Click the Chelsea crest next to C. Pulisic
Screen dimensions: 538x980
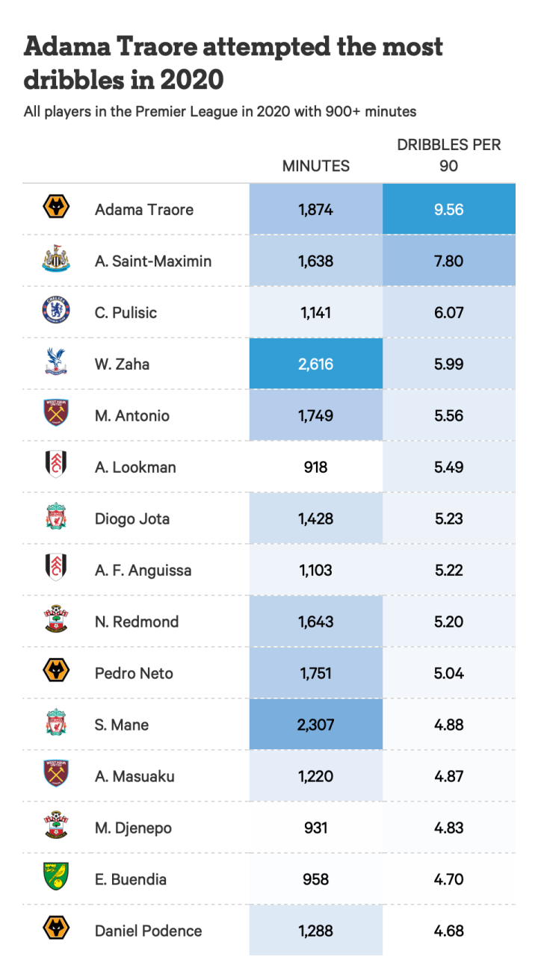point(56,311)
